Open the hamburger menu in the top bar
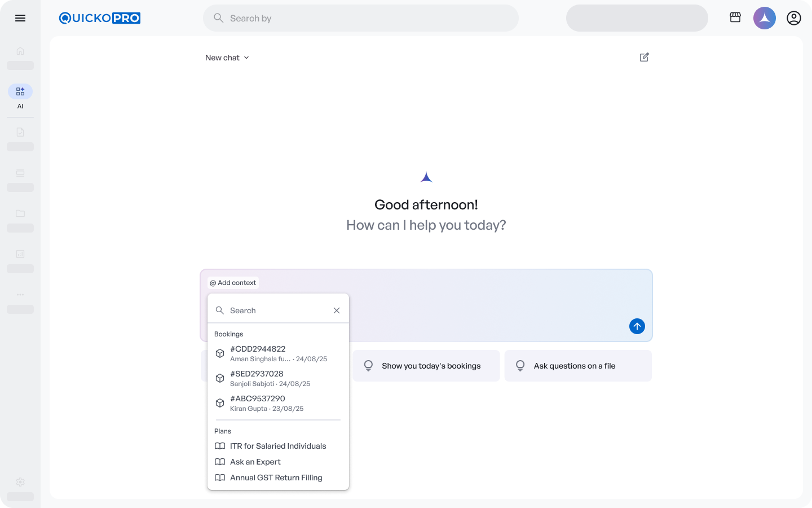 tap(20, 18)
